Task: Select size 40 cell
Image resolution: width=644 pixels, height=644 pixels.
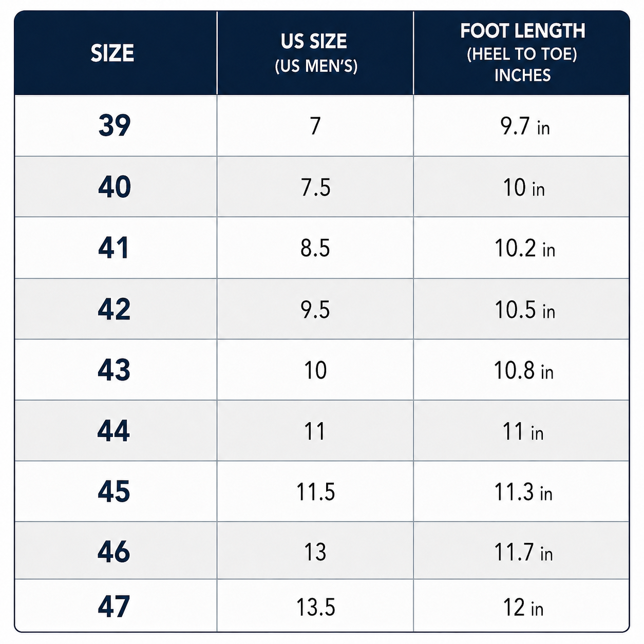Action: point(115,187)
